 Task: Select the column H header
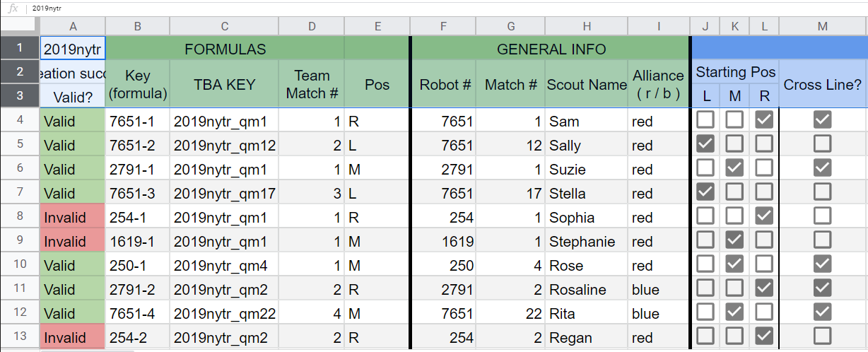587,26
